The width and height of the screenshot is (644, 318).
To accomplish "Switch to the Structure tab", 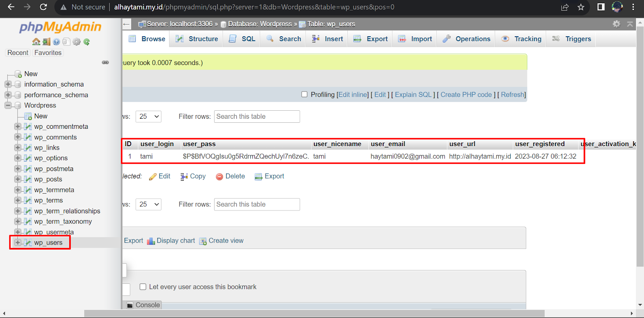I will (197, 39).
